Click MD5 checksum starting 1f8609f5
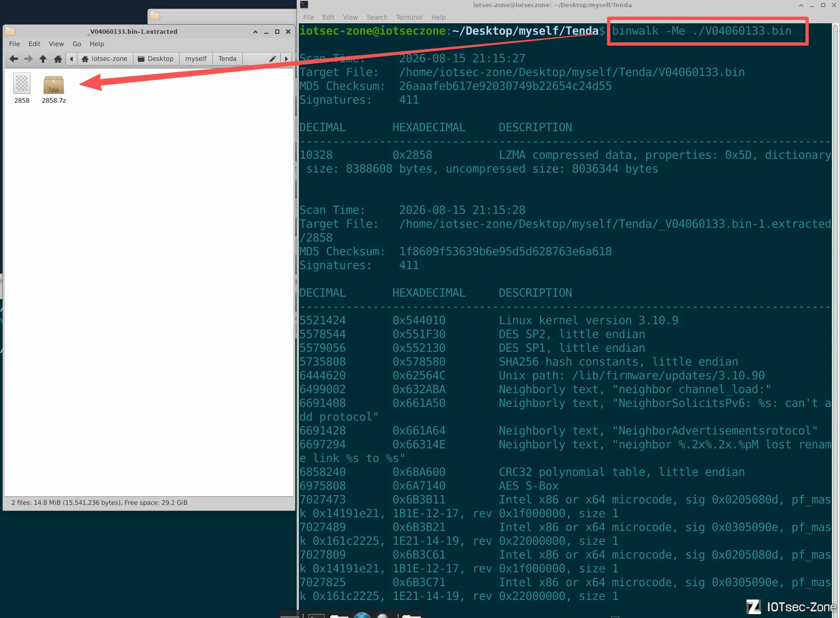Image resolution: width=840 pixels, height=618 pixels. pos(506,251)
